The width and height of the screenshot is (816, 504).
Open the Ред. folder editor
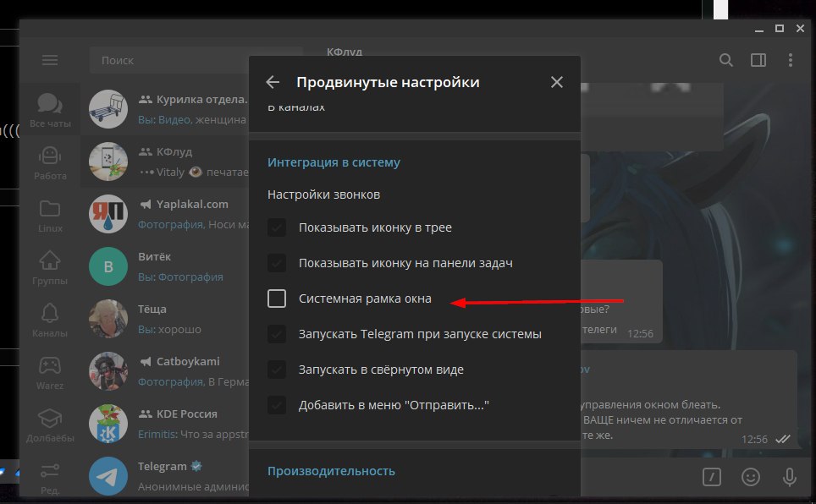[x=50, y=478]
